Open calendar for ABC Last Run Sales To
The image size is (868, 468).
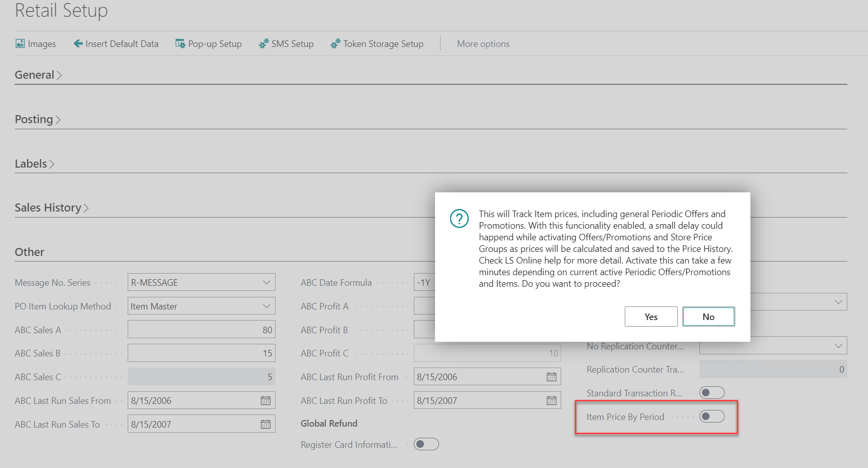pyautogui.click(x=265, y=425)
